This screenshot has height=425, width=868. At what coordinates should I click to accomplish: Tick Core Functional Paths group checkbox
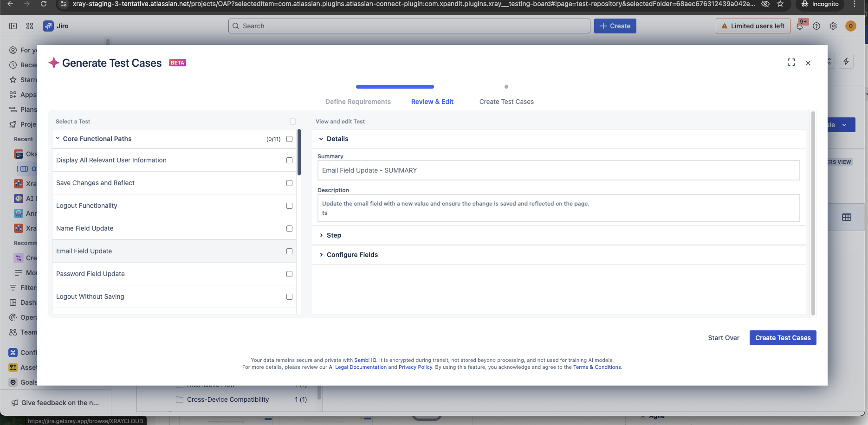point(289,139)
